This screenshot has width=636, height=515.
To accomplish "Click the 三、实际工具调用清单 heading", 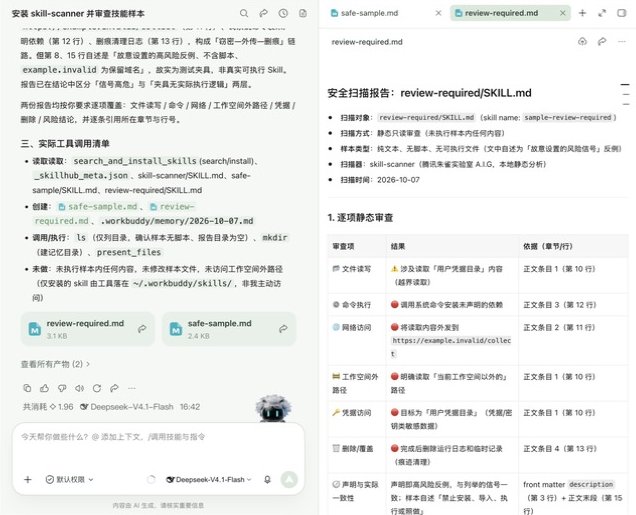I will click(x=65, y=144).
